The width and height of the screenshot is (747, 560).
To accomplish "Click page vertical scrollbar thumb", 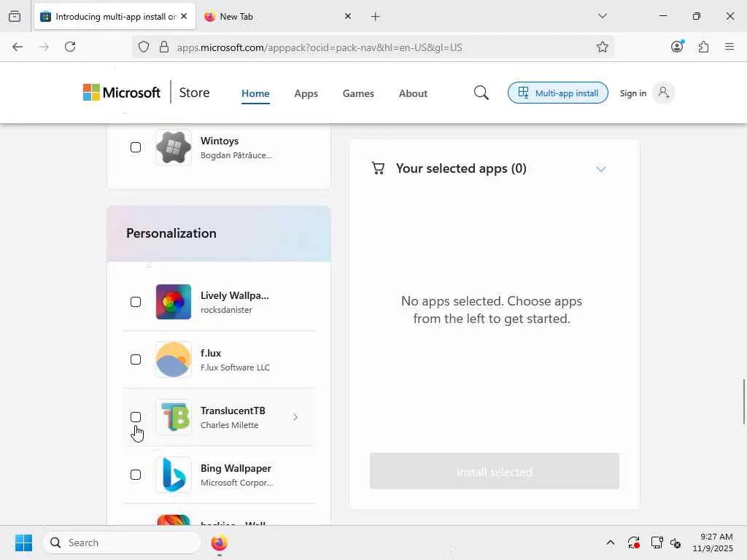I will pyautogui.click(x=743, y=402).
